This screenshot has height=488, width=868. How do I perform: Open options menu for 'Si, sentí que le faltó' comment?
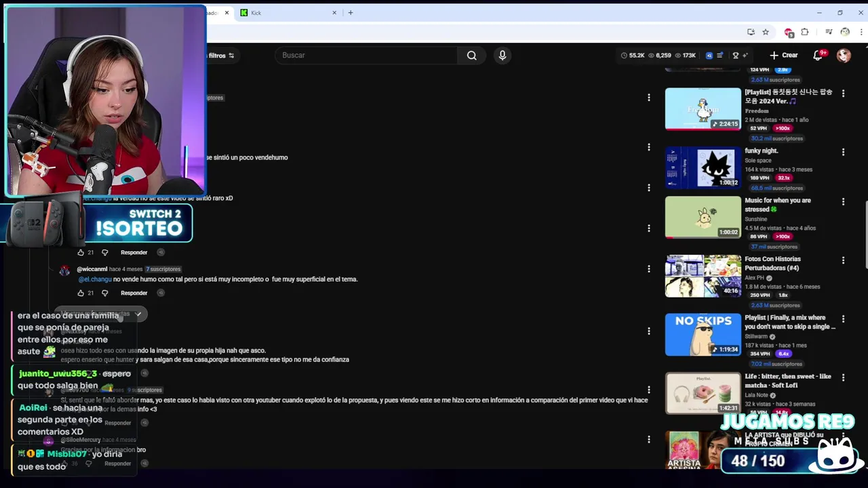click(649, 390)
